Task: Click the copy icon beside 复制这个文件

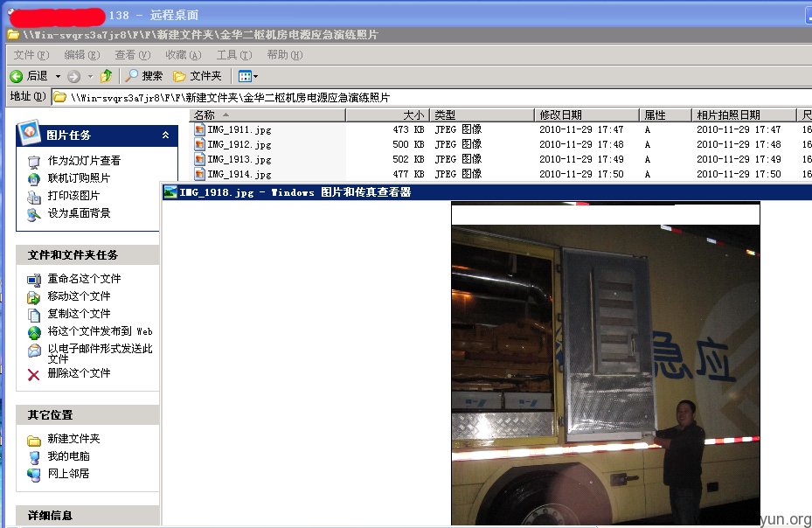Action: pyautogui.click(x=34, y=315)
